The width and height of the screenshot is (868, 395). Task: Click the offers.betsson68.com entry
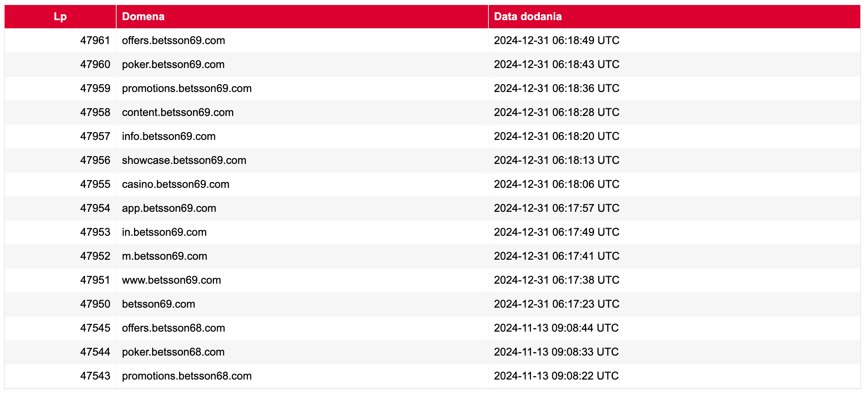[x=173, y=328]
